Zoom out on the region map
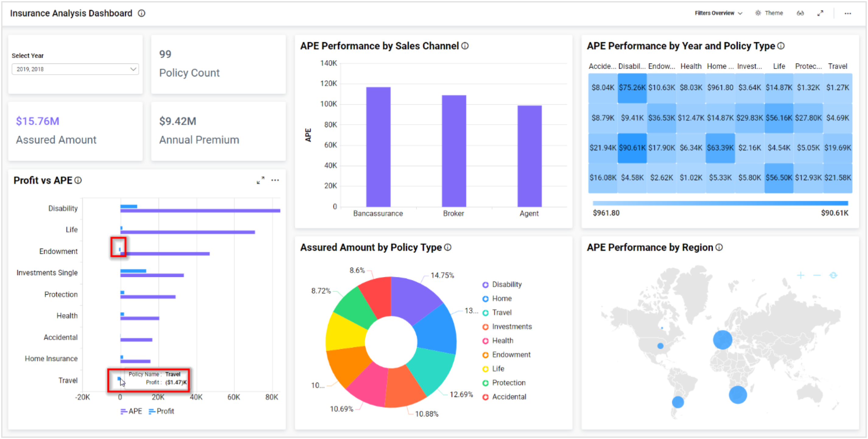The width and height of the screenshot is (868, 439). pyautogui.click(x=817, y=275)
